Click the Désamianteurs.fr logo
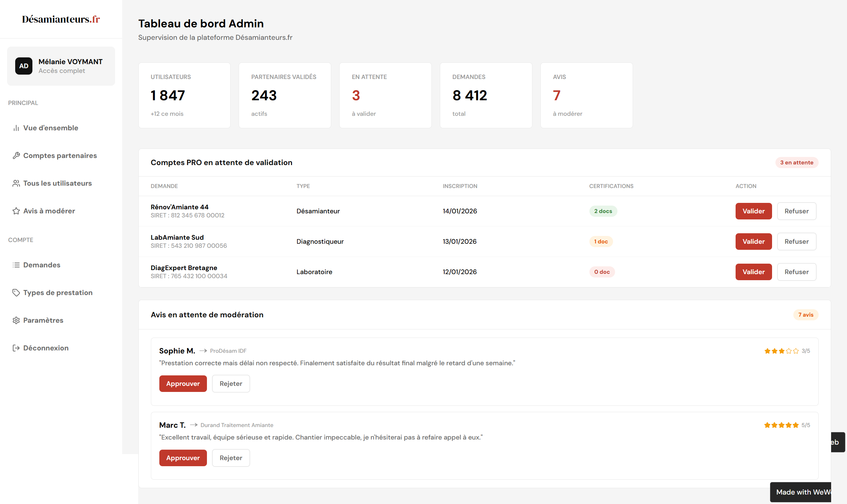 (61, 19)
